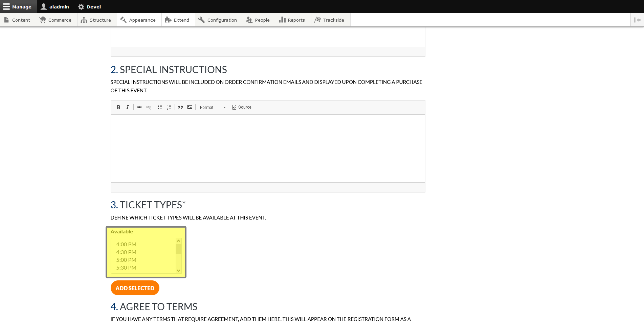Viewport: 644px width, 323px height.
Task: Open the Format dropdown in editor
Action: click(x=213, y=107)
